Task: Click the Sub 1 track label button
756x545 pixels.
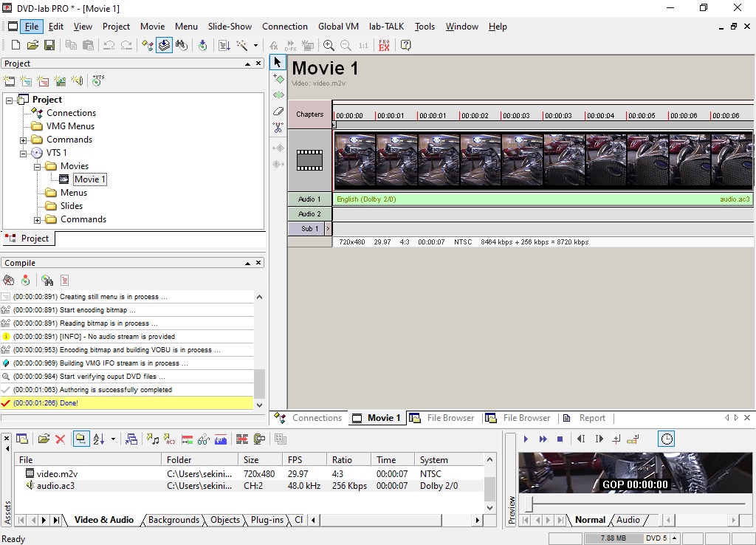Action: click(x=309, y=229)
